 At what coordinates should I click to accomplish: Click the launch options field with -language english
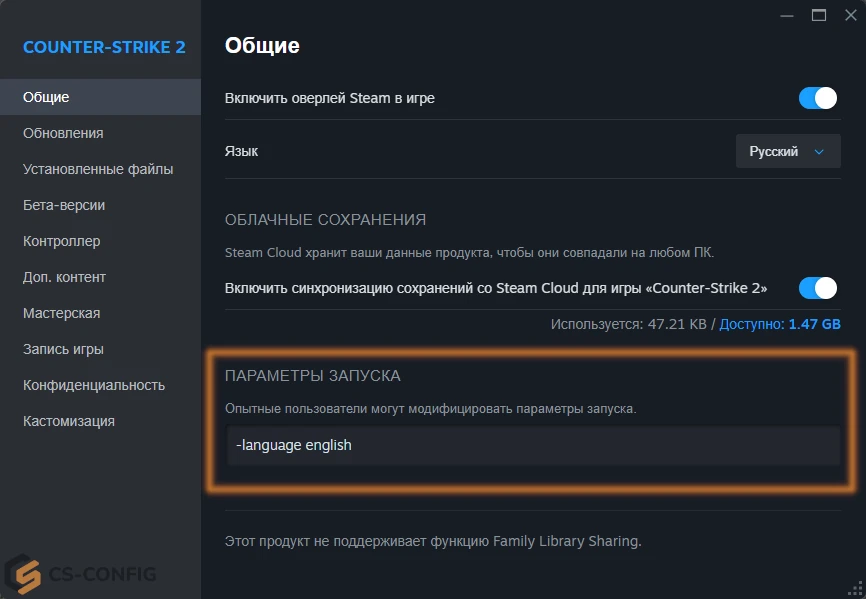pyautogui.click(x=534, y=445)
